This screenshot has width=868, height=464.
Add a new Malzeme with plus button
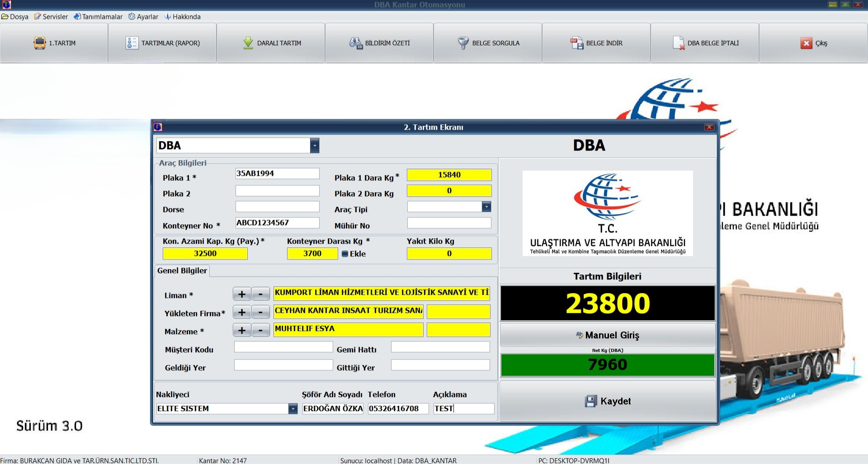tap(242, 330)
